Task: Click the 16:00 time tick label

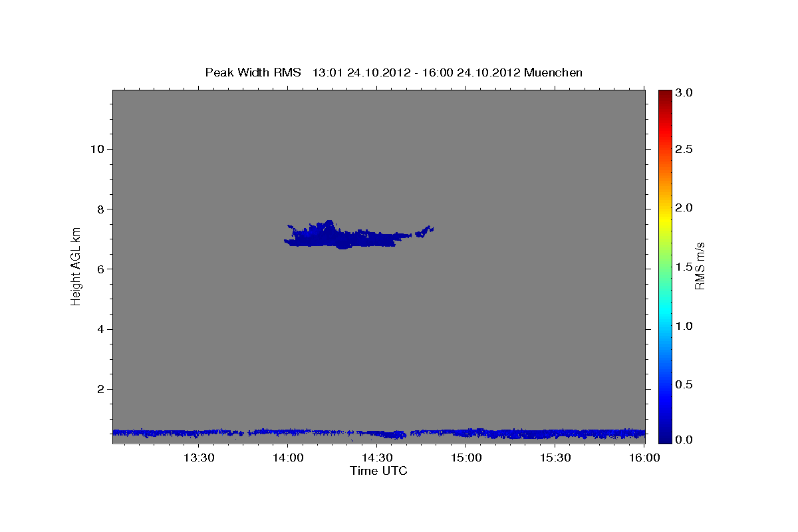Action: [x=644, y=458]
